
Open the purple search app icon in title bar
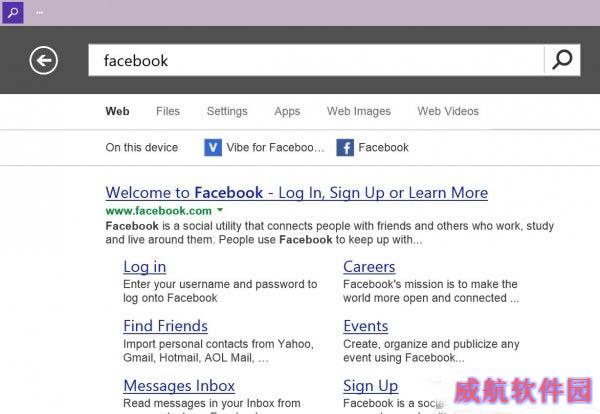click(x=13, y=12)
